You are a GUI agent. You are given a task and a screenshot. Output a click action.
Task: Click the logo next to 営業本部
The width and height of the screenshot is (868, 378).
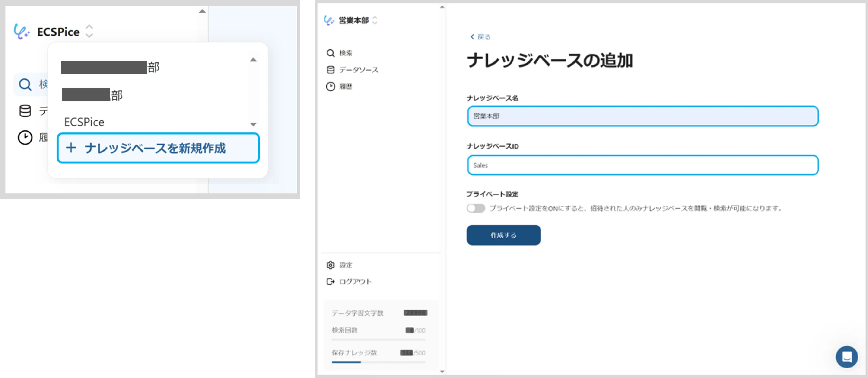(329, 20)
